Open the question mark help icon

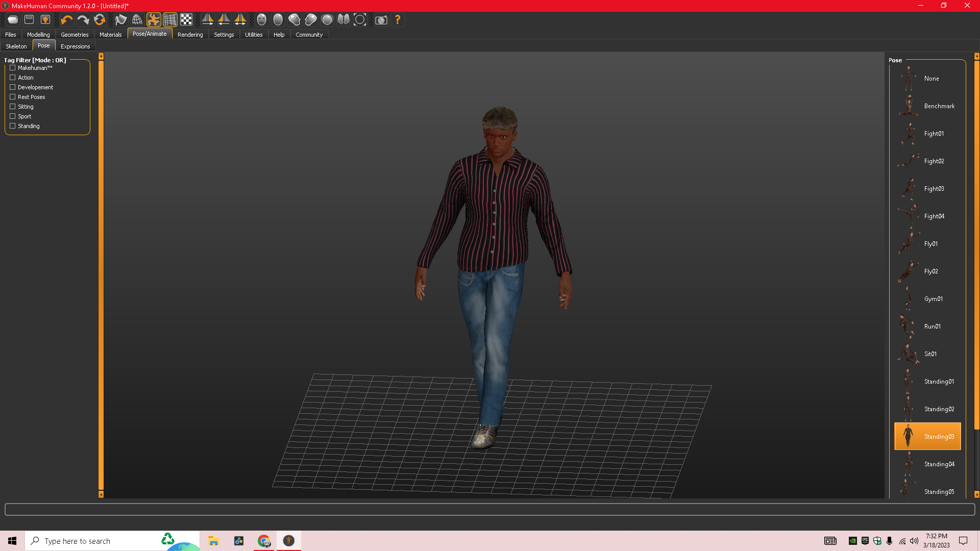pyautogui.click(x=398, y=20)
